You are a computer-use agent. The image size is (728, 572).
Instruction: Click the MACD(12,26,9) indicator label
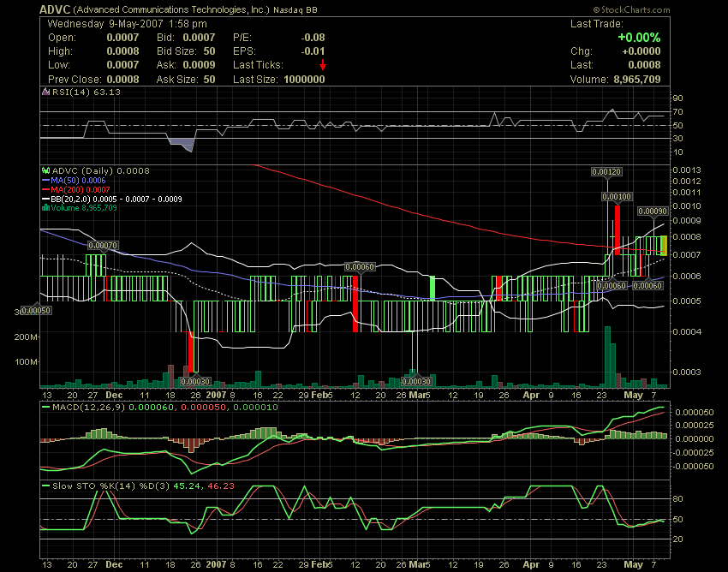[89, 408]
